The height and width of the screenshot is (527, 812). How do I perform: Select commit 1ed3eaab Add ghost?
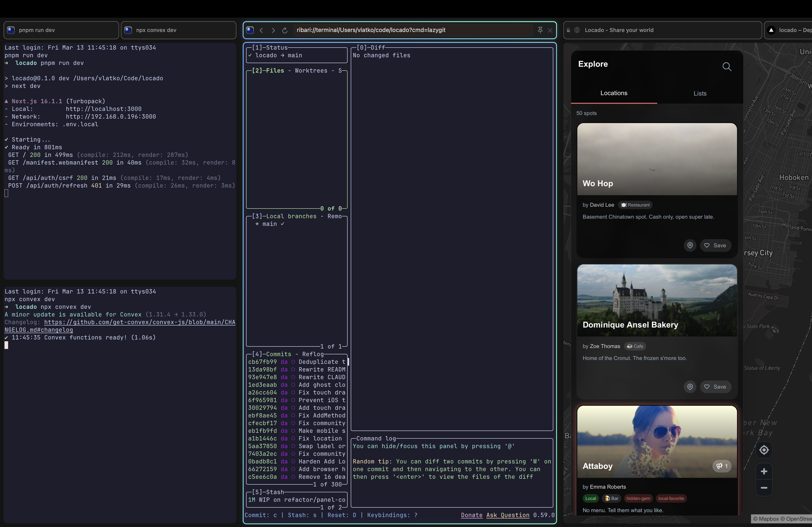coord(297,385)
